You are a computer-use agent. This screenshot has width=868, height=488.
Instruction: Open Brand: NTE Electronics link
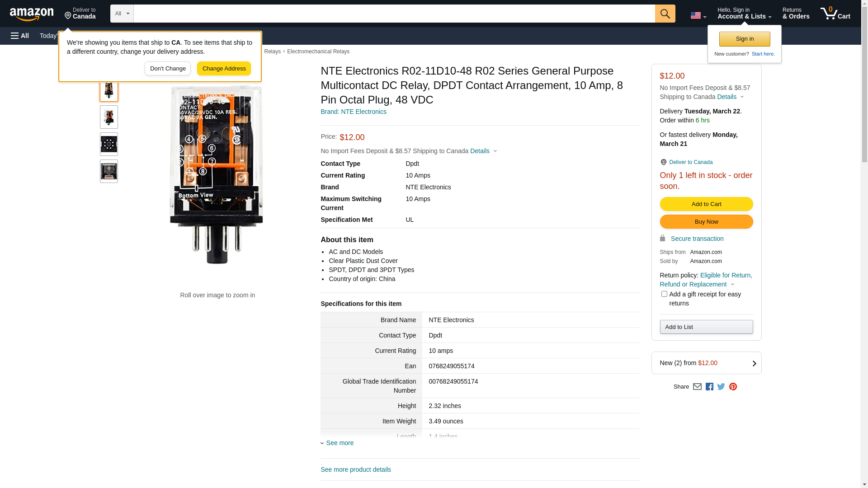coord(354,112)
